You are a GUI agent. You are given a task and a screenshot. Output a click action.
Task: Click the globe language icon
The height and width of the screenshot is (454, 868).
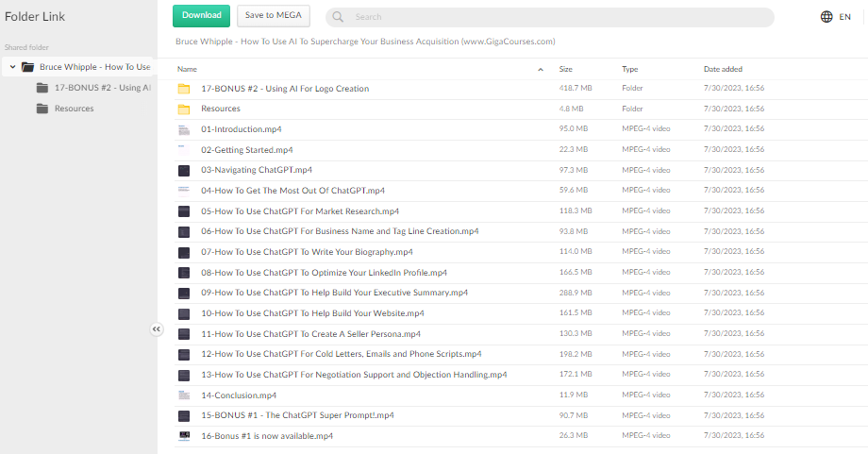(x=826, y=17)
